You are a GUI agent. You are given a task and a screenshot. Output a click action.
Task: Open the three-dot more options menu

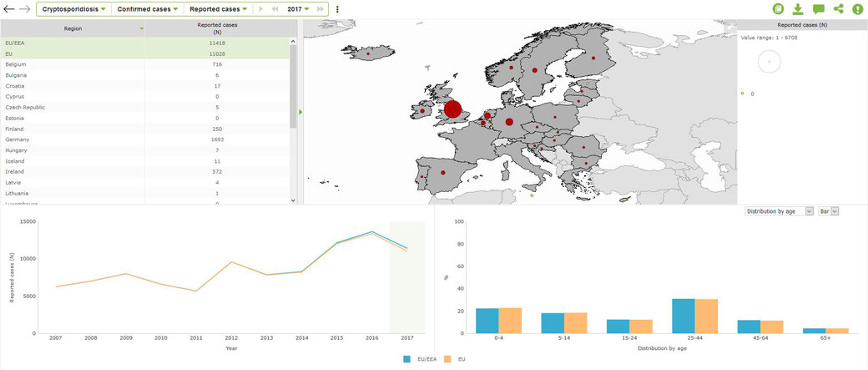(x=338, y=9)
